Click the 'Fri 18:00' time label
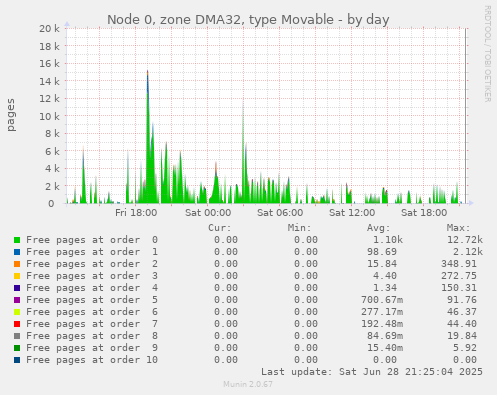The width and height of the screenshot is (497, 395). point(136,213)
